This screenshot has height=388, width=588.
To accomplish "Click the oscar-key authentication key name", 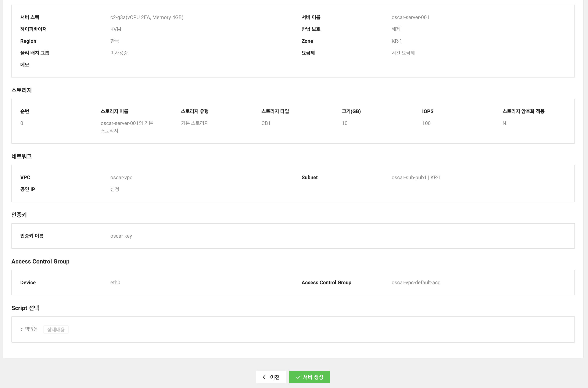I will coord(121,236).
